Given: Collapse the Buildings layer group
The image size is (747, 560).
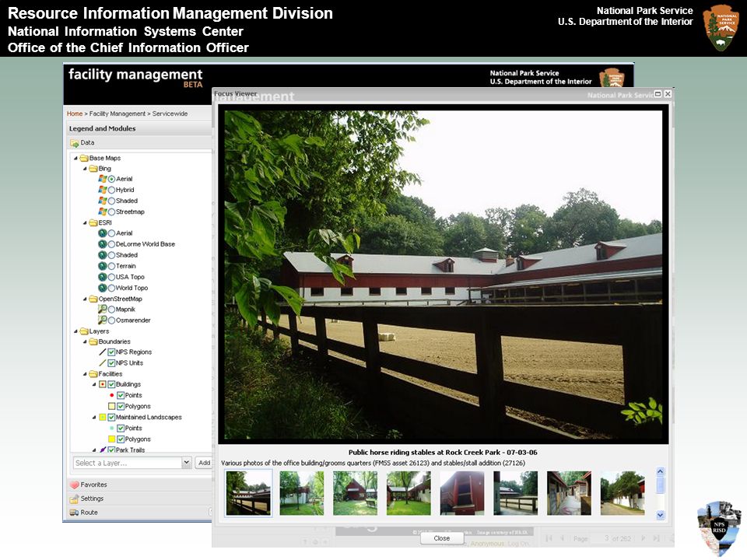Looking at the screenshot, I should 94,385.
